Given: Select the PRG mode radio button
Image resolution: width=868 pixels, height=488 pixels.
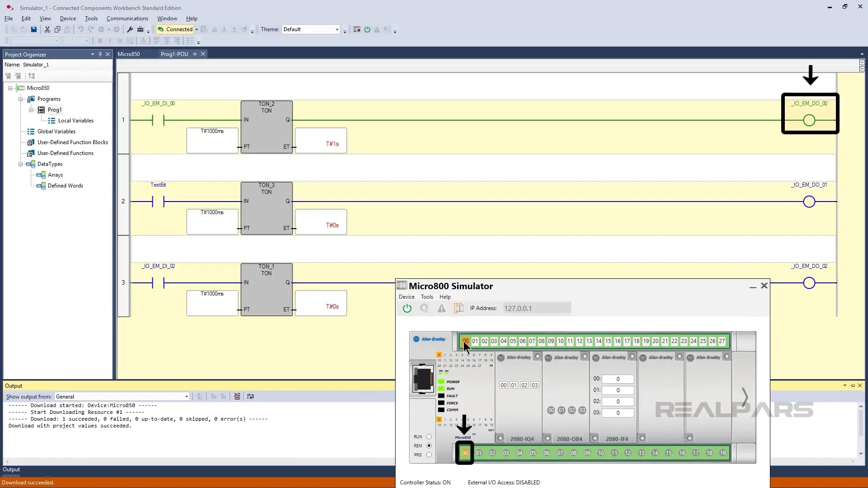Looking at the screenshot, I should [429, 455].
